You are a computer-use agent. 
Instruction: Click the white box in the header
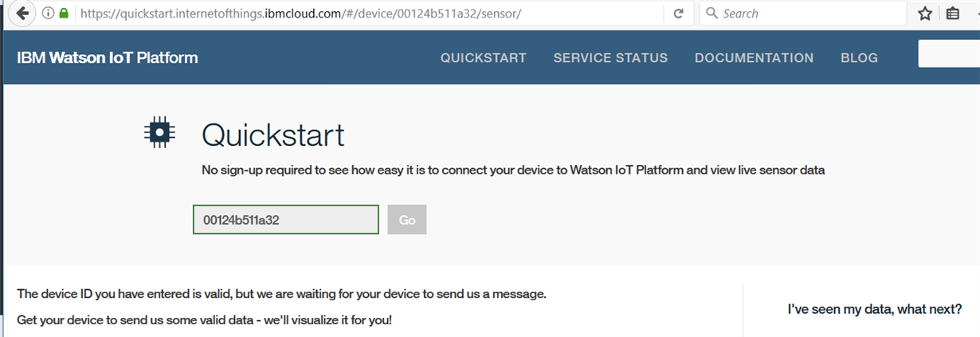point(949,54)
